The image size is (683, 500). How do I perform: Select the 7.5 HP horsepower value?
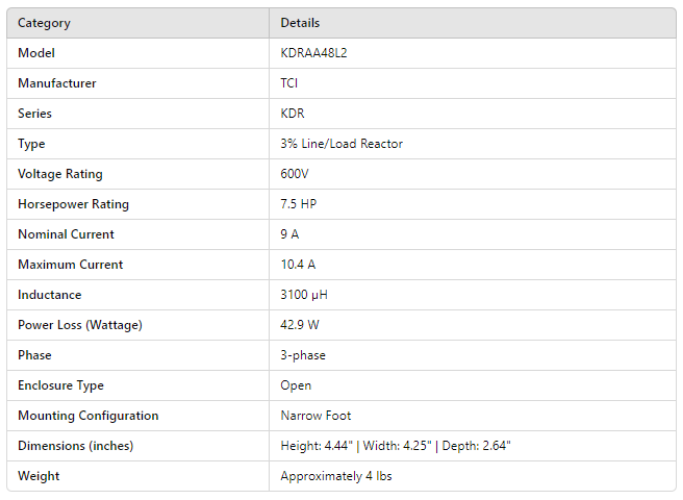click(x=298, y=204)
